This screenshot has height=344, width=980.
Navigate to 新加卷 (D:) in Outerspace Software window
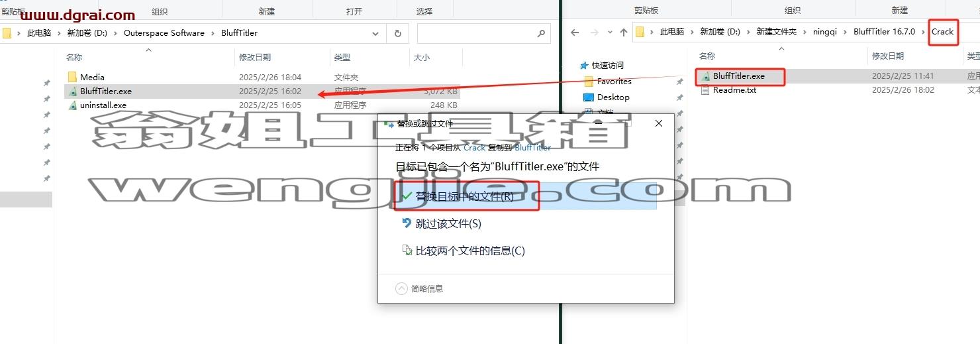(87, 32)
